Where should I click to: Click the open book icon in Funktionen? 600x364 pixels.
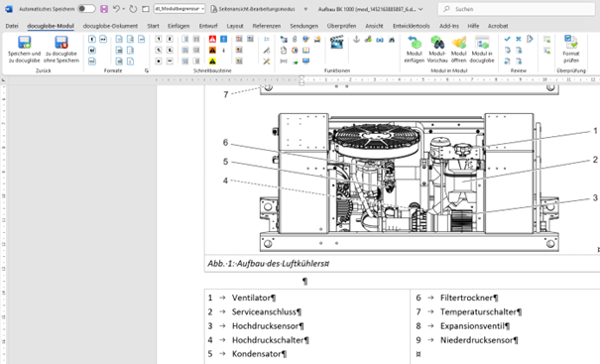pyautogui.click(x=305, y=51)
